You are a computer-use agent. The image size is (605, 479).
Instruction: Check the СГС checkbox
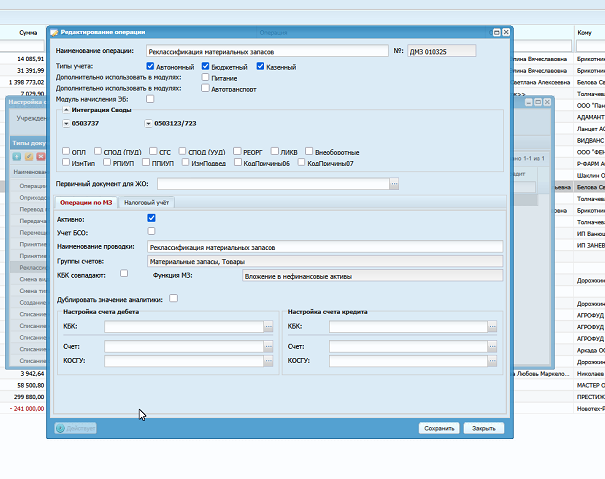pos(153,151)
